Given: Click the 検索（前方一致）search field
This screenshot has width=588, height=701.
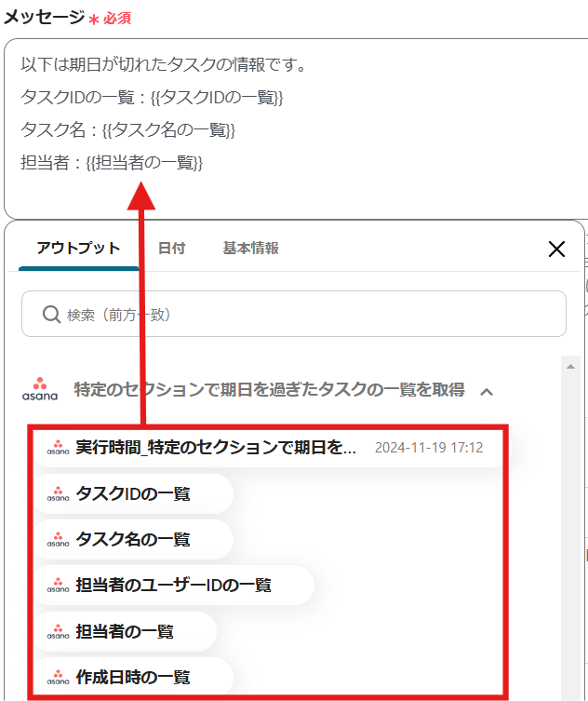Looking at the screenshot, I should pyautogui.click(x=294, y=314).
